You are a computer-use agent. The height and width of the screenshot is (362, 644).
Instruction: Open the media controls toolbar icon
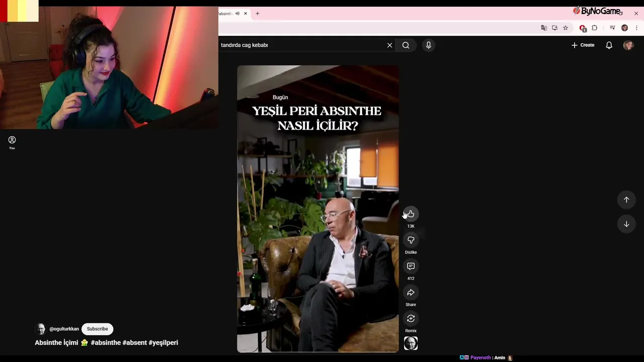(612, 28)
